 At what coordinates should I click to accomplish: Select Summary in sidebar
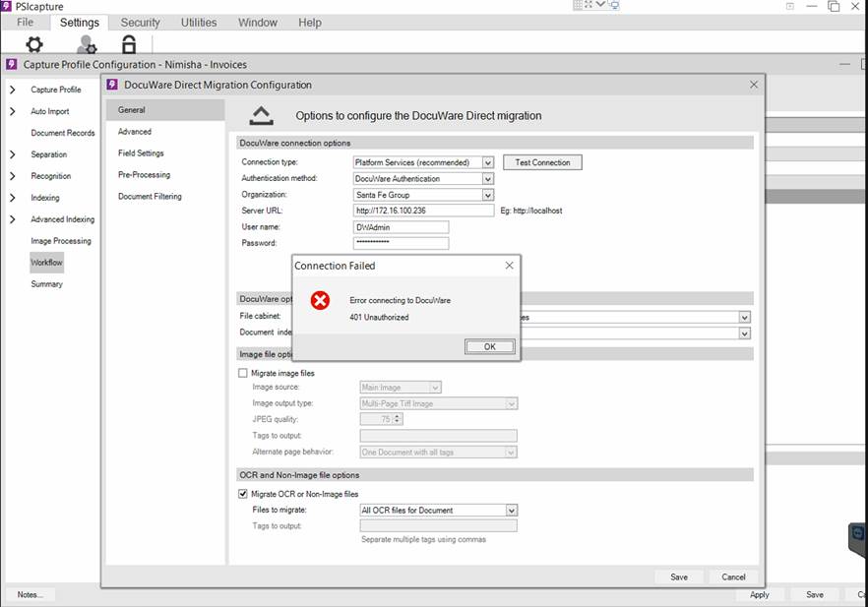[46, 284]
